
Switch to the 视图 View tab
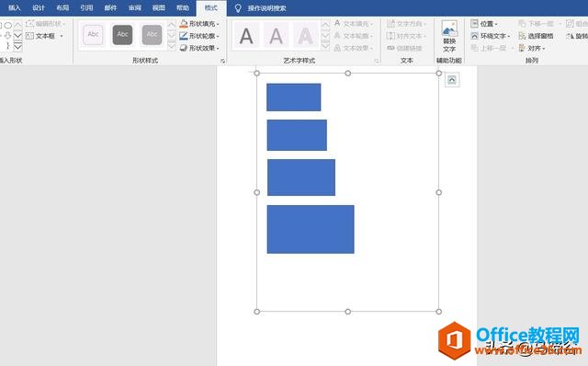[159, 8]
